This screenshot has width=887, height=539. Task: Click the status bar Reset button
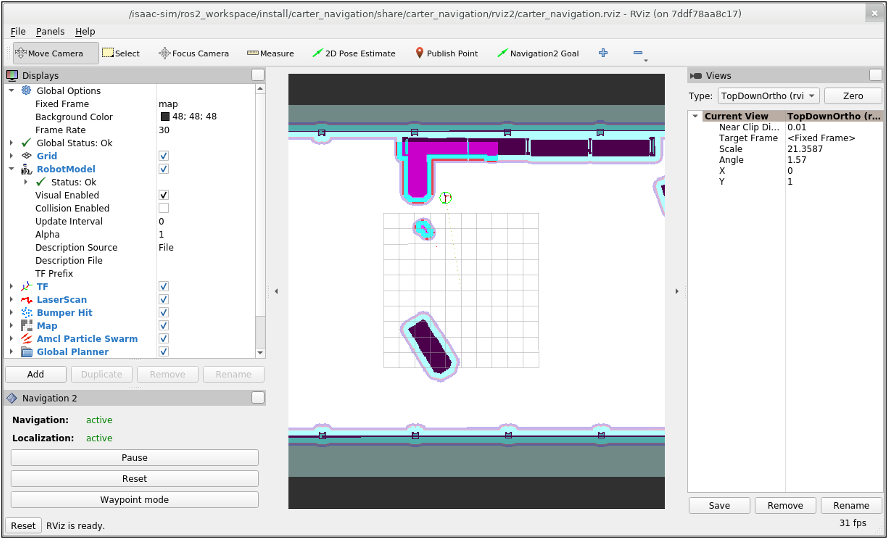[x=23, y=525]
